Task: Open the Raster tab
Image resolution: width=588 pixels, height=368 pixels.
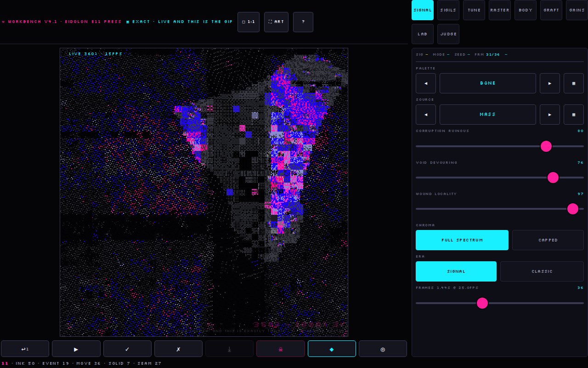Action: pyautogui.click(x=500, y=10)
